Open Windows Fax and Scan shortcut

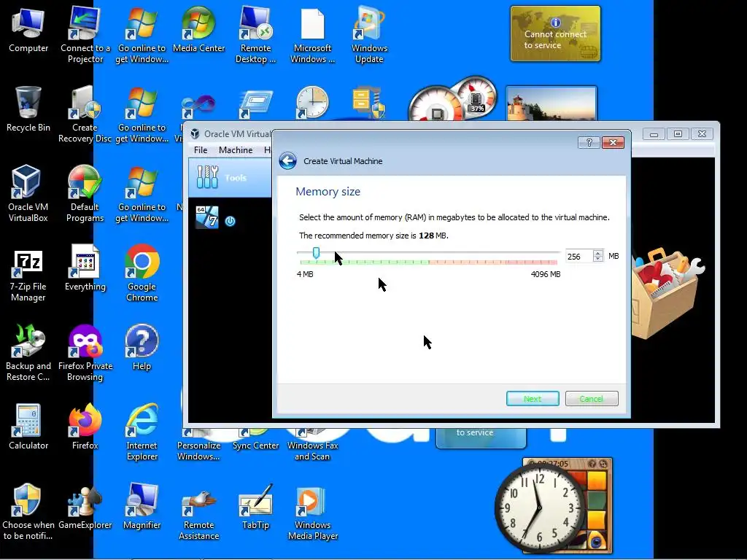click(x=312, y=446)
